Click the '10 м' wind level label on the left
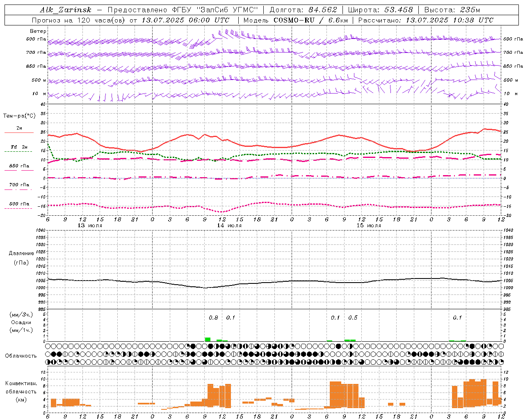The height and width of the screenshot is (420, 525). [x=39, y=94]
